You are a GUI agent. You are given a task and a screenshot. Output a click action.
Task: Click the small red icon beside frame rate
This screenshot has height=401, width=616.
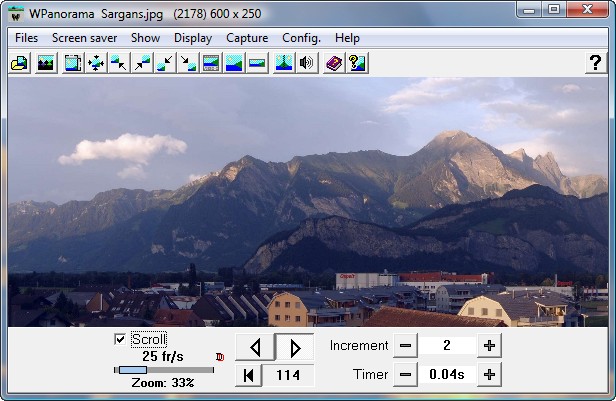click(220, 357)
